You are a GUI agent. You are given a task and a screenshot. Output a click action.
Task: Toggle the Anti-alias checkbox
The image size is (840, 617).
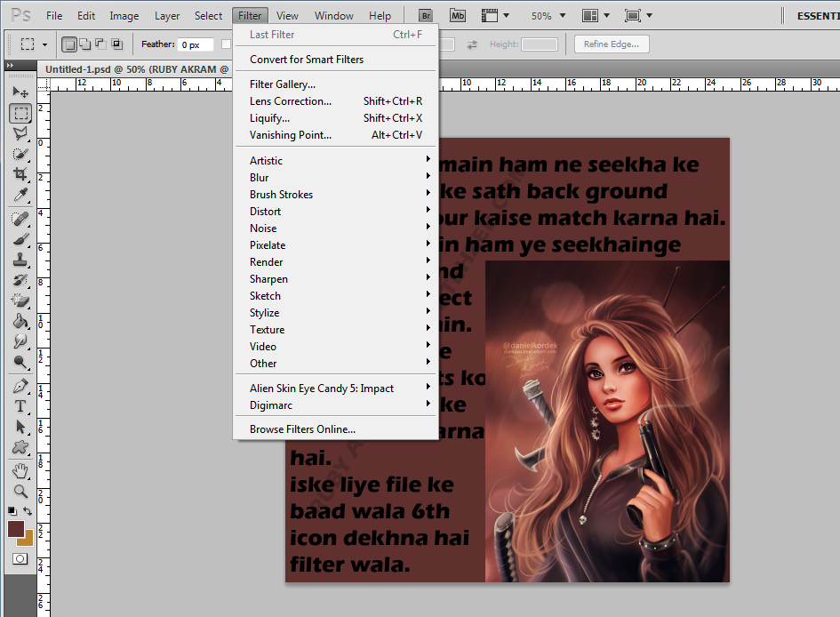(226, 44)
